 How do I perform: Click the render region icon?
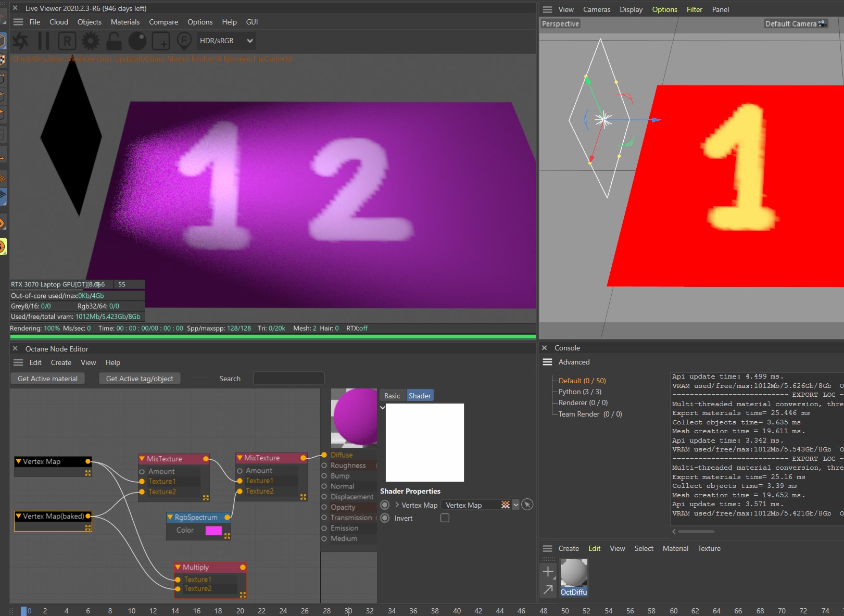[x=161, y=41]
